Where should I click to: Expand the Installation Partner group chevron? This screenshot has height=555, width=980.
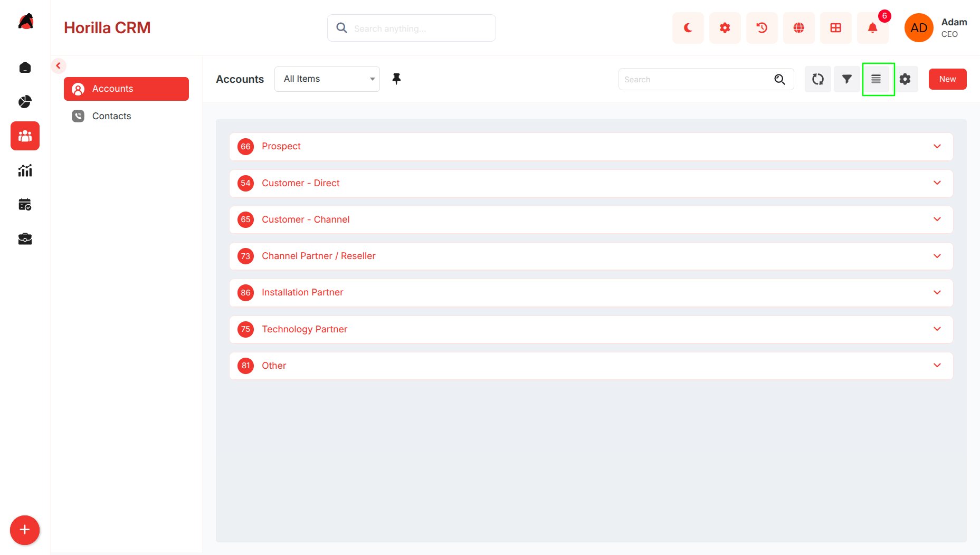click(x=937, y=293)
